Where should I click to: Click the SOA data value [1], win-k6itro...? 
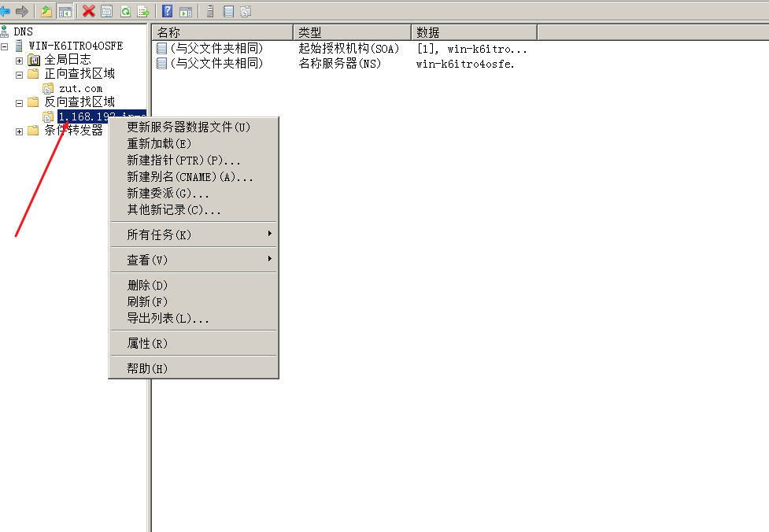[471, 49]
